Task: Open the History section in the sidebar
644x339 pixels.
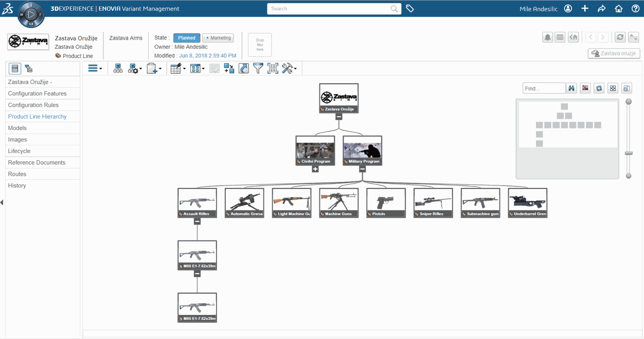Action: (x=17, y=185)
